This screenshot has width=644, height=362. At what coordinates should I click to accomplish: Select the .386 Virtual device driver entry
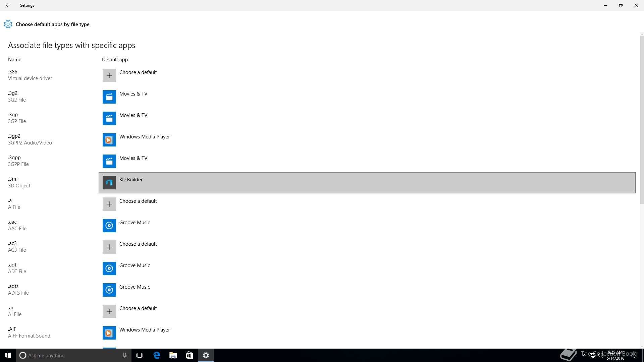(30, 75)
